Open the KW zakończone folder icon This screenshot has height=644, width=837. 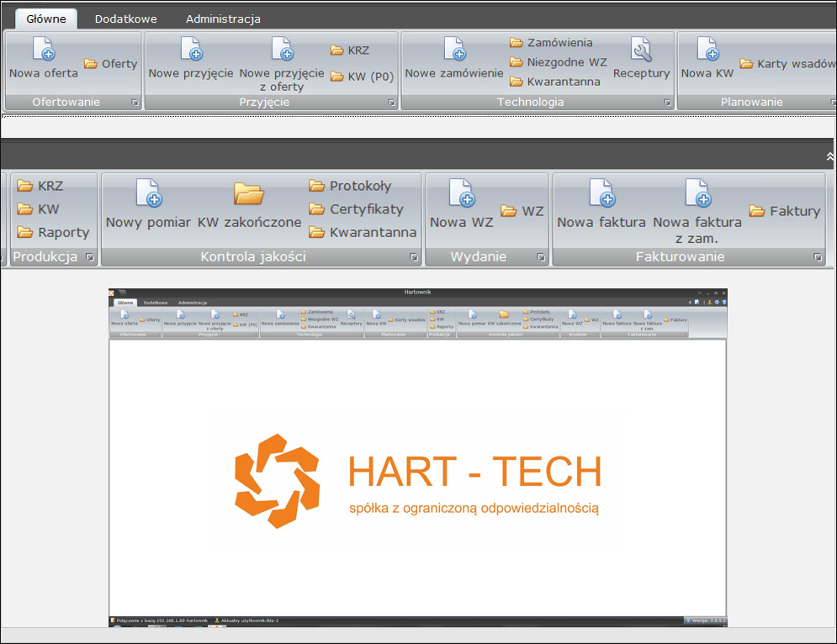[x=249, y=193]
